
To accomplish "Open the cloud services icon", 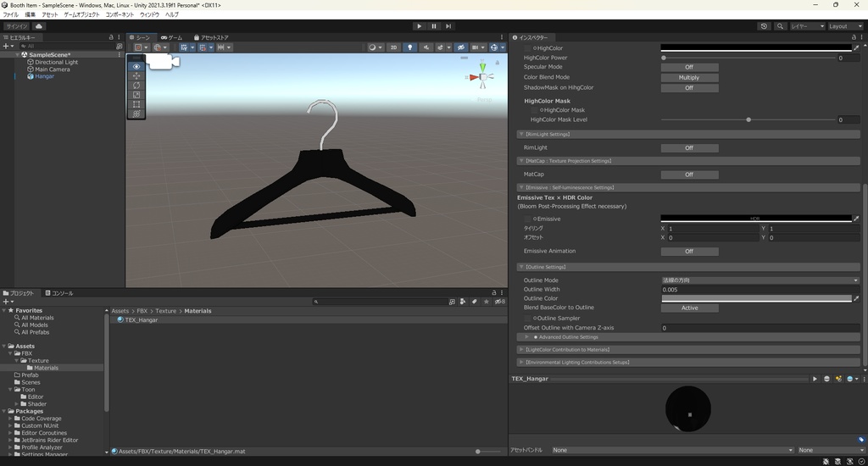I will [x=39, y=26].
